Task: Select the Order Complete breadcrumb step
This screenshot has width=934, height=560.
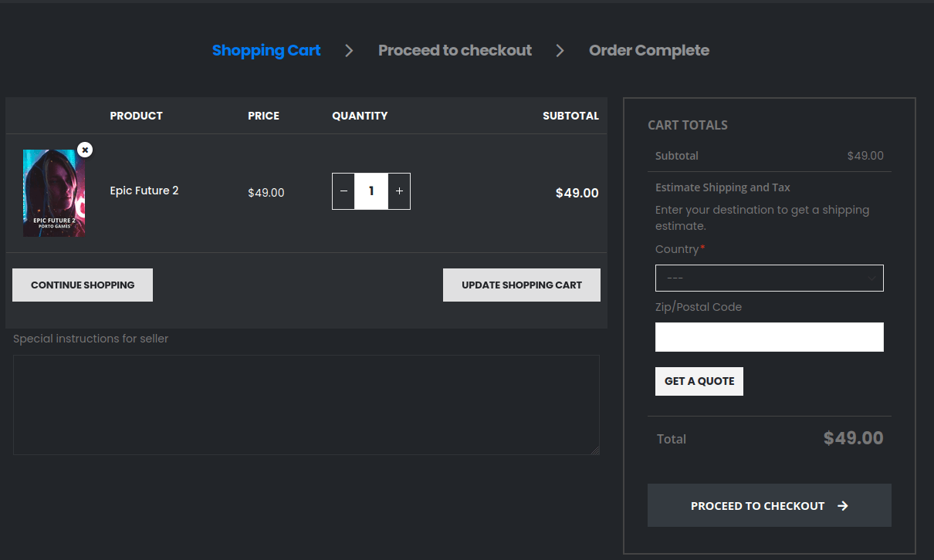Action: coord(648,50)
